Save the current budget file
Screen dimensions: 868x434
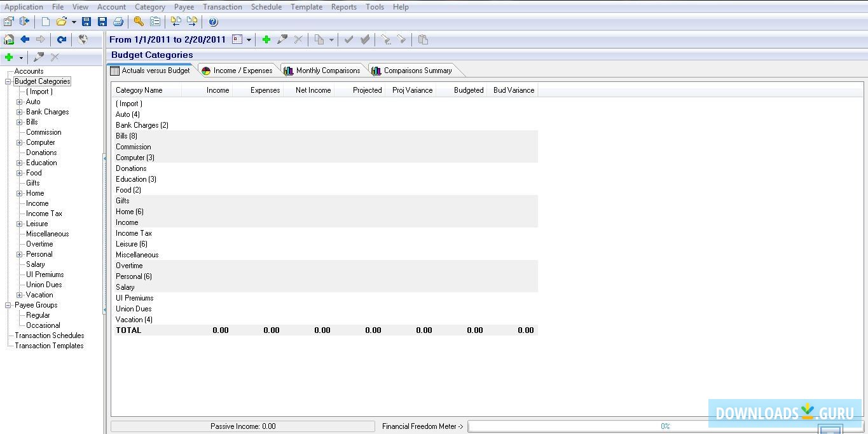[87, 21]
